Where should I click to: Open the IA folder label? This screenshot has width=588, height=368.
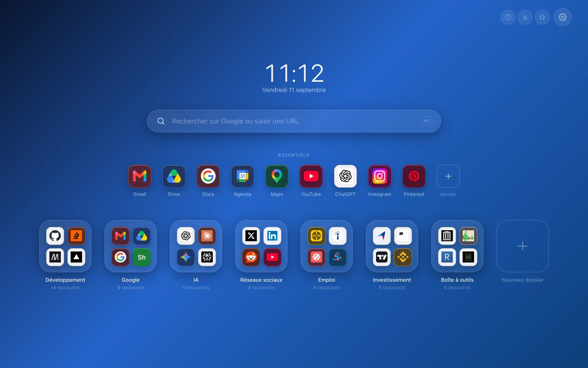point(196,280)
